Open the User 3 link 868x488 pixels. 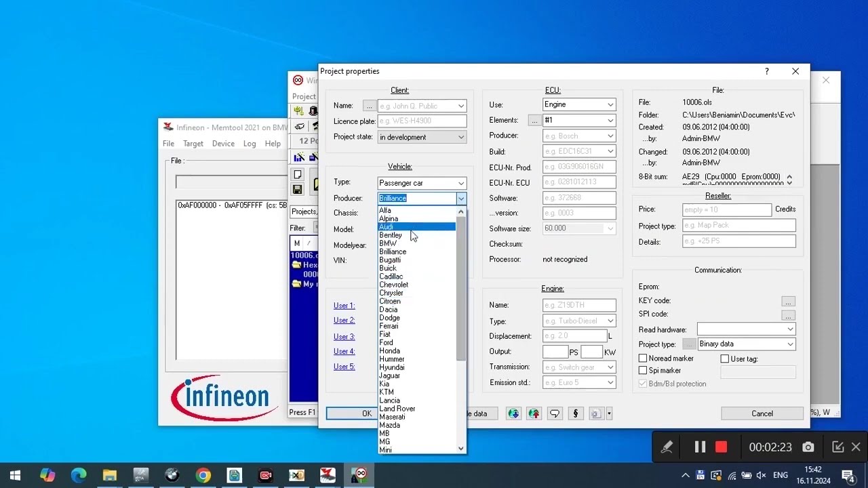click(x=344, y=337)
